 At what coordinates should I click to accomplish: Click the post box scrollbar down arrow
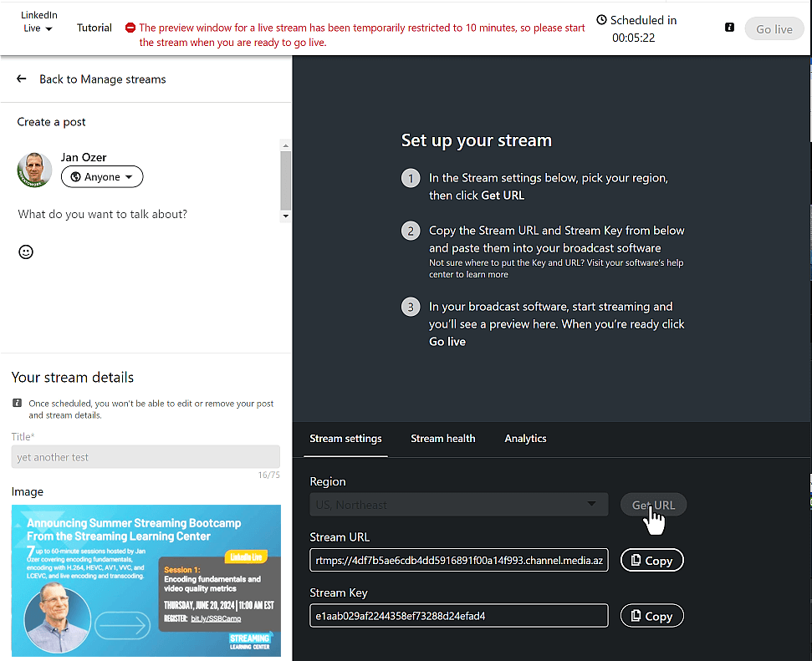[285, 216]
